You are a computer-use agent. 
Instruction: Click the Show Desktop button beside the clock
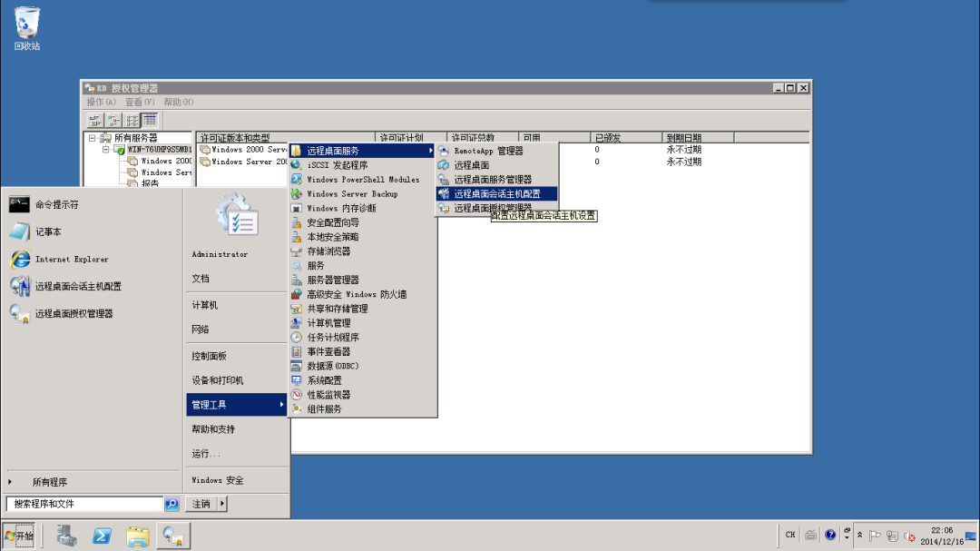[971, 536]
